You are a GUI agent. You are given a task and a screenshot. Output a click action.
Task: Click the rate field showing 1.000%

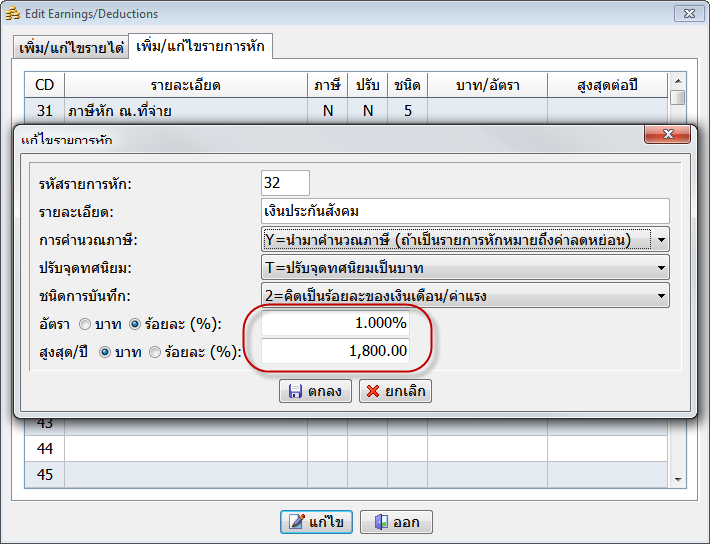(x=335, y=324)
